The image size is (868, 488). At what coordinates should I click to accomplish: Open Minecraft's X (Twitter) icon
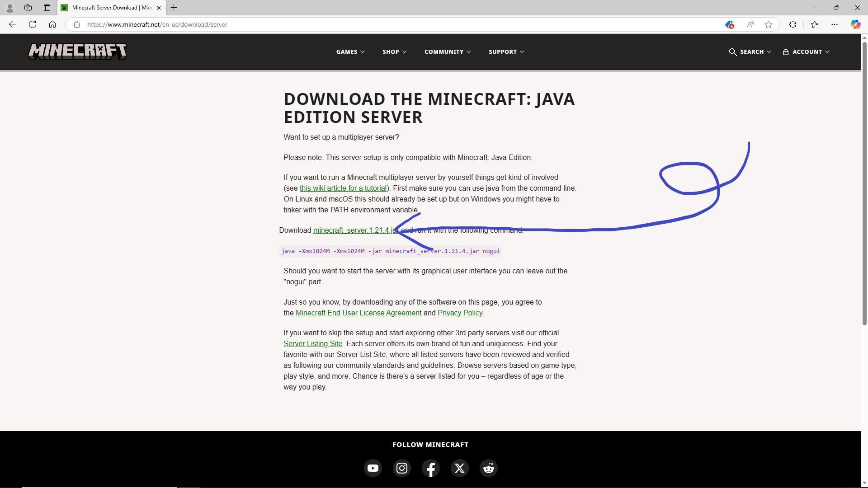(x=459, y=468)
